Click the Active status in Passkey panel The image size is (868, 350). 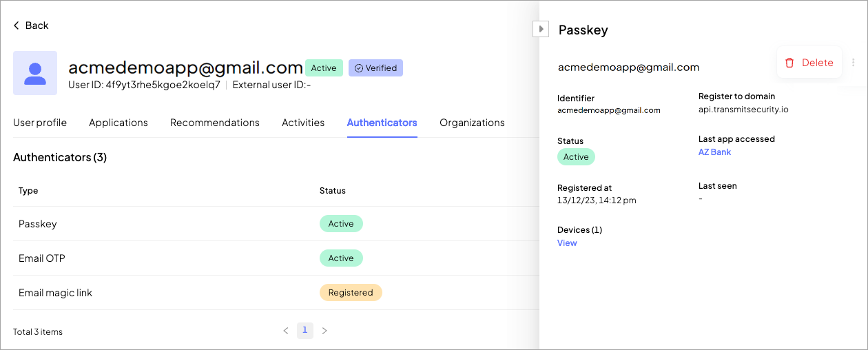(x=576, y=157)
